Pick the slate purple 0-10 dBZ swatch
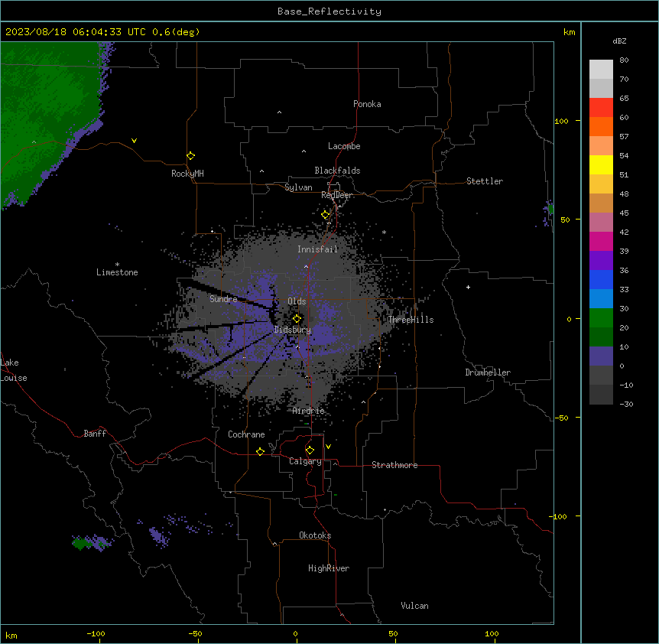Image resolution: width=659 pixels, height=644 pixels. click(x=601, y=356)
